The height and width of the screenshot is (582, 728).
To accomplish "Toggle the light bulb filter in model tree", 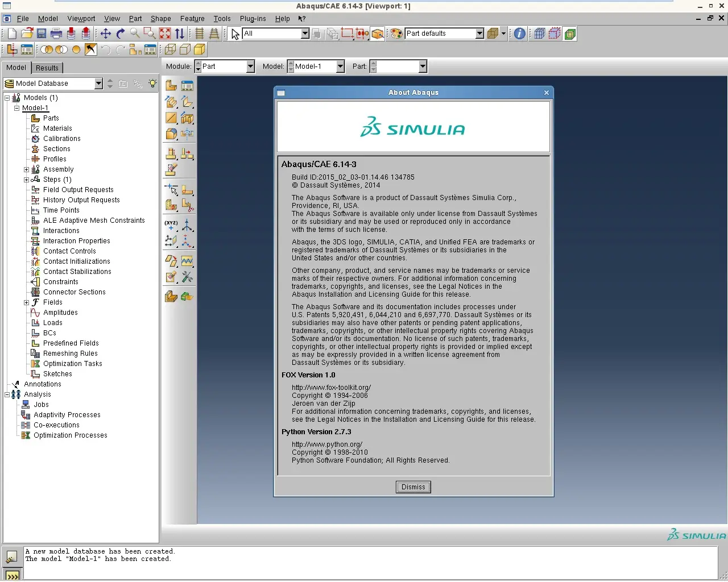I will tap(152, 84).
